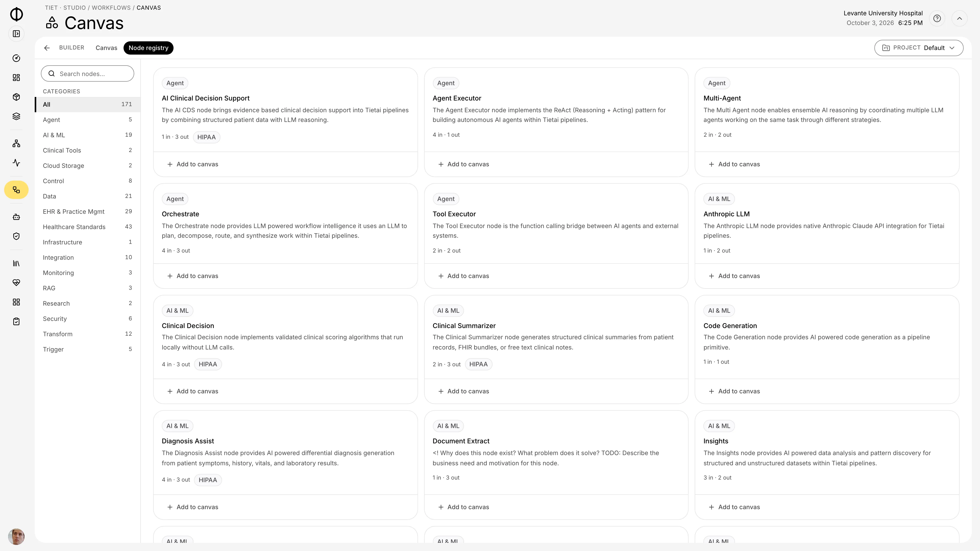Open the clipboard check sidebar icon
980x551 pixels.
16,321
